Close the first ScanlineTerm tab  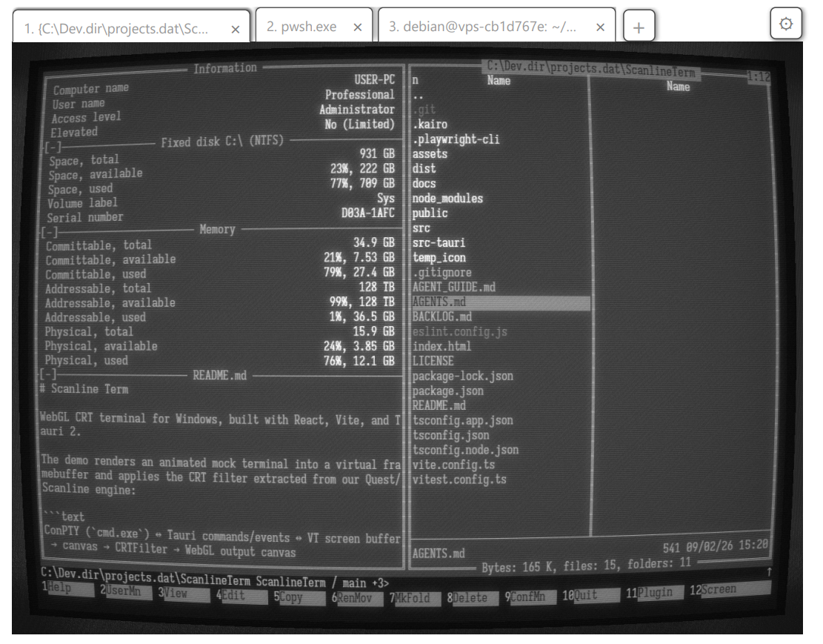(x=235, y=30)
